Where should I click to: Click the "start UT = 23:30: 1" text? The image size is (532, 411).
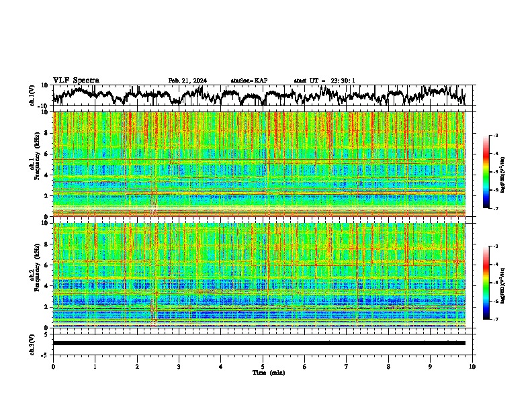324,81
